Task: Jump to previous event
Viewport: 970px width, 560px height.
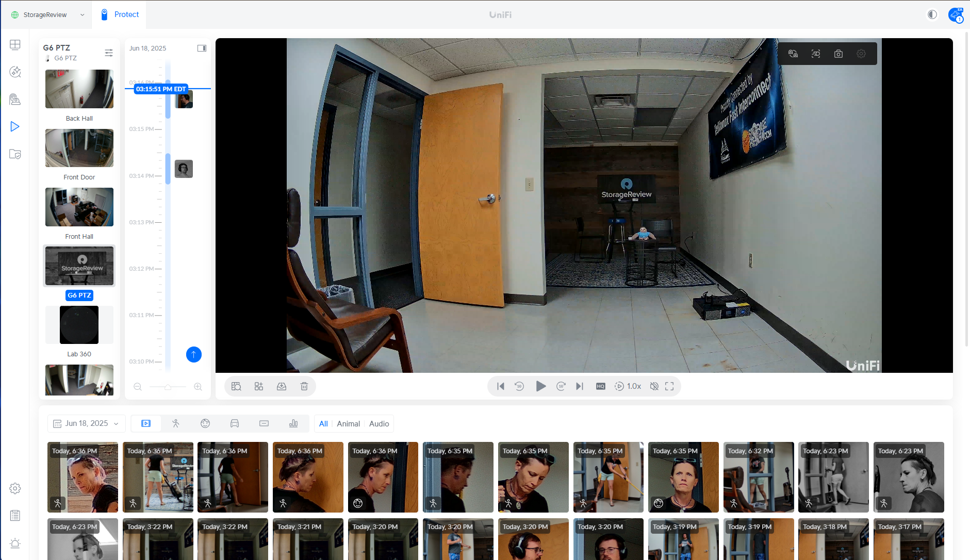Action: pos(500,386)
